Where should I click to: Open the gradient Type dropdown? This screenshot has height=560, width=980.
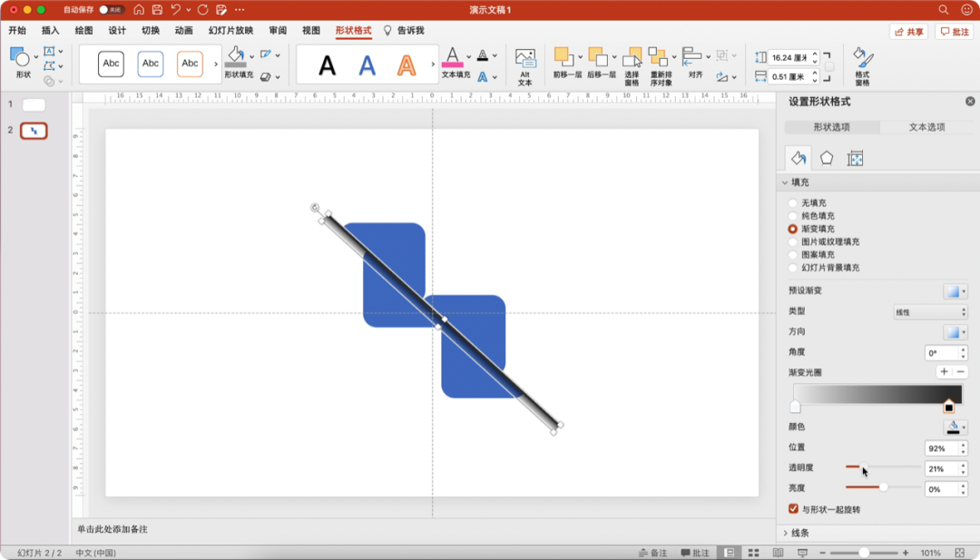930,312
